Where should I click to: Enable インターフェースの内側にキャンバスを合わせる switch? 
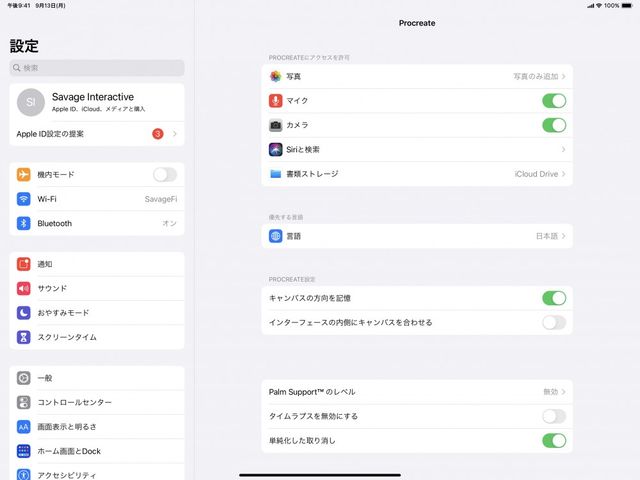pos(554,322)
